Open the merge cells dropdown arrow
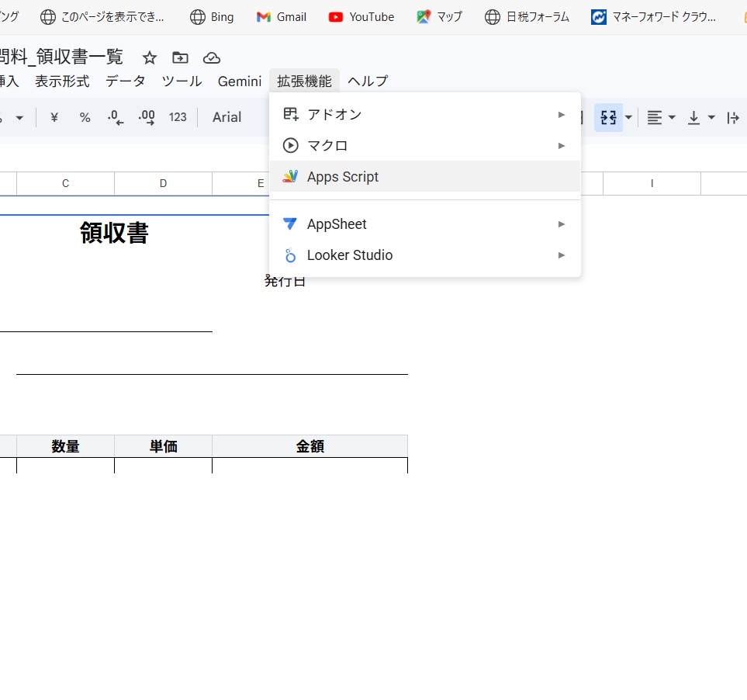 (x=628, y=117)
